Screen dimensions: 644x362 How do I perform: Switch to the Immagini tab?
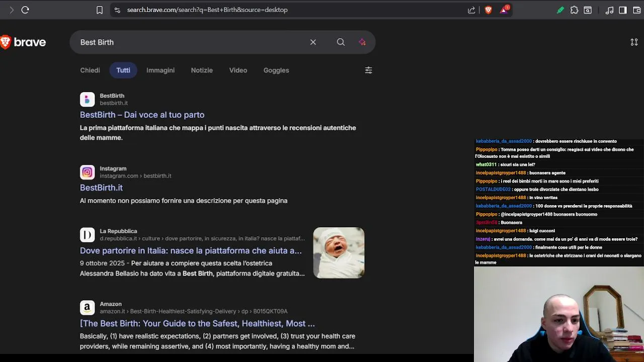coord(160,70)
